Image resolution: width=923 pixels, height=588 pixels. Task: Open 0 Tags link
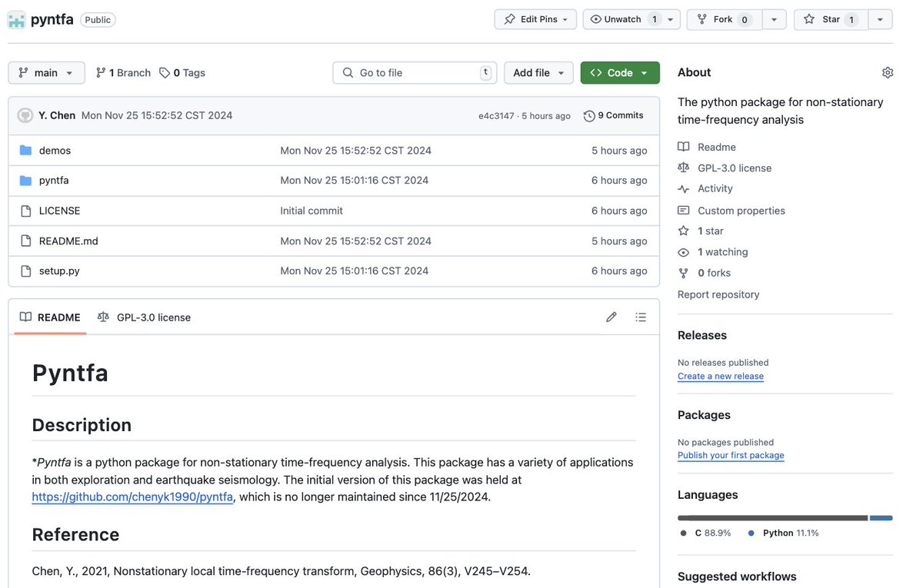click(182, 72)
